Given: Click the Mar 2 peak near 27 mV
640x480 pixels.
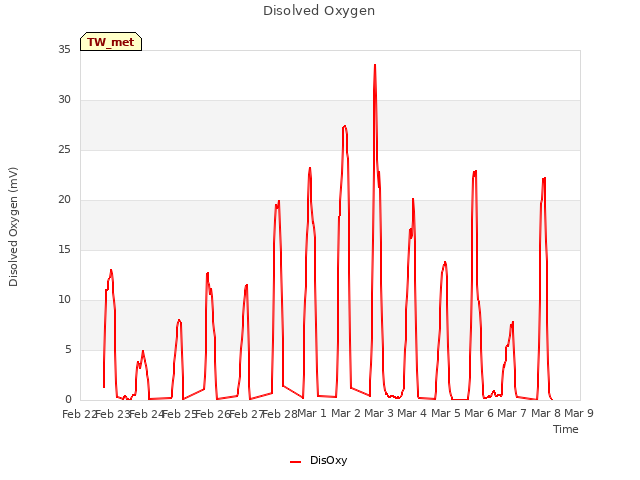Looking at the screenshot, I should coord(345,126).
